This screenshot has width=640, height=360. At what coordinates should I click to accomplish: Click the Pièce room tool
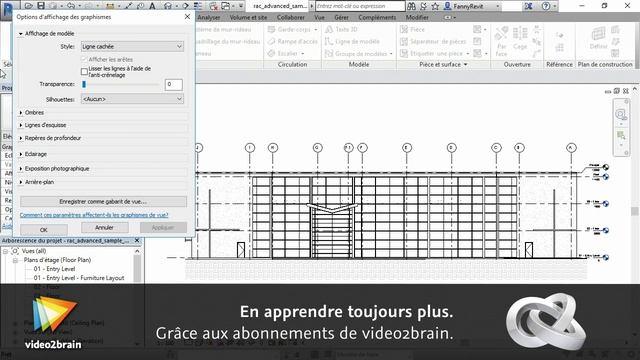[412, 29]
